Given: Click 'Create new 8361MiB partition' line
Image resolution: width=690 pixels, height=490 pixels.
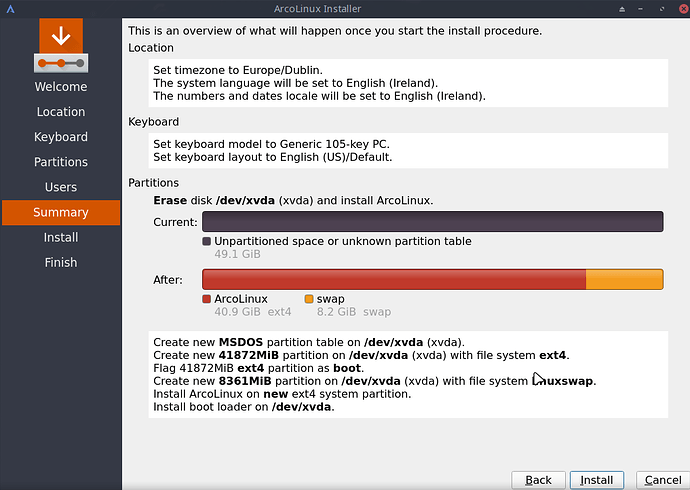Looking at the screenshot, I should tap(375, 381).
